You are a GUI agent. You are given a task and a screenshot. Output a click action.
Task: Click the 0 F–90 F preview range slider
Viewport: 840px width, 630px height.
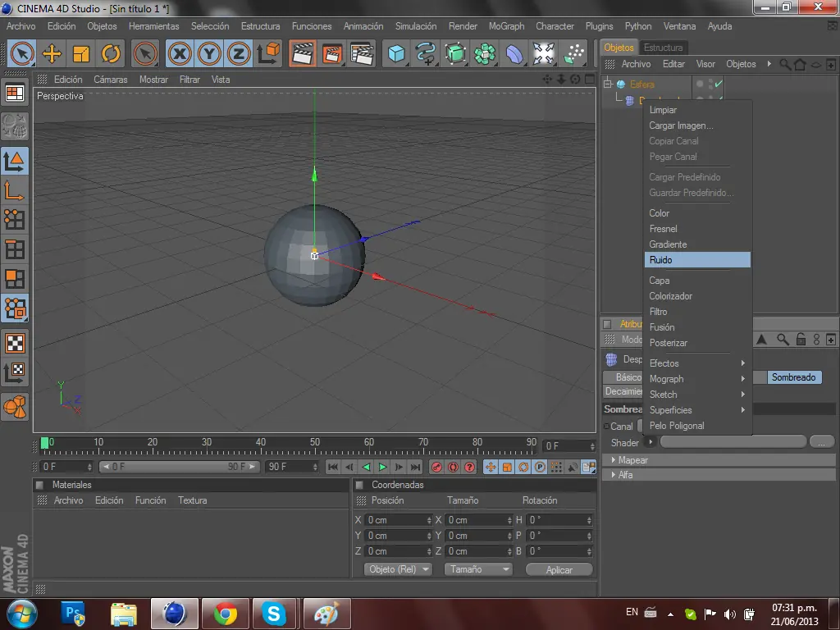tap(180, 467)
